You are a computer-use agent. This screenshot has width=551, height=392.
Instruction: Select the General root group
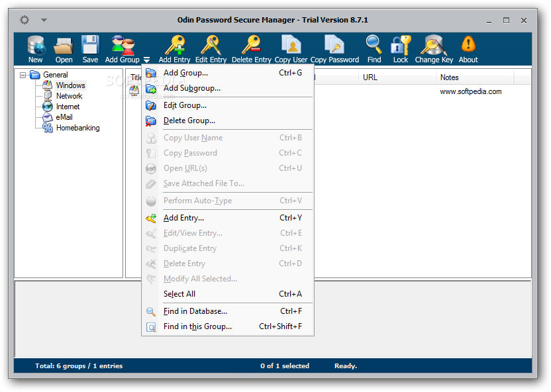[x=56, y=75]
